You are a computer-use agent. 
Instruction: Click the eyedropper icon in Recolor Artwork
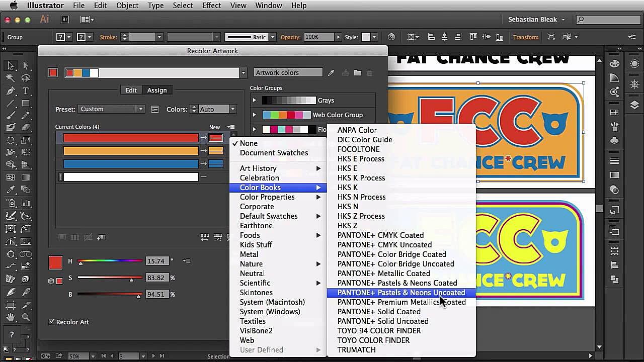point(331,73)
